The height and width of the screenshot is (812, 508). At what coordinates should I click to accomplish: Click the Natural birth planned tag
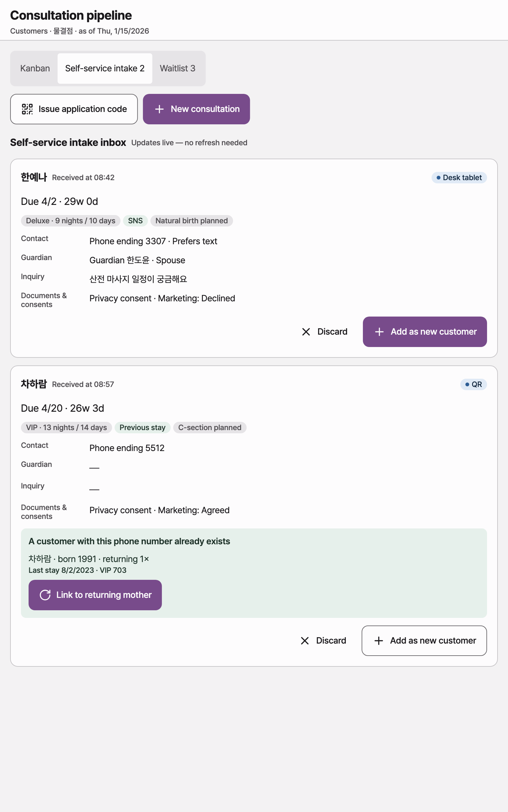[191, 221]
